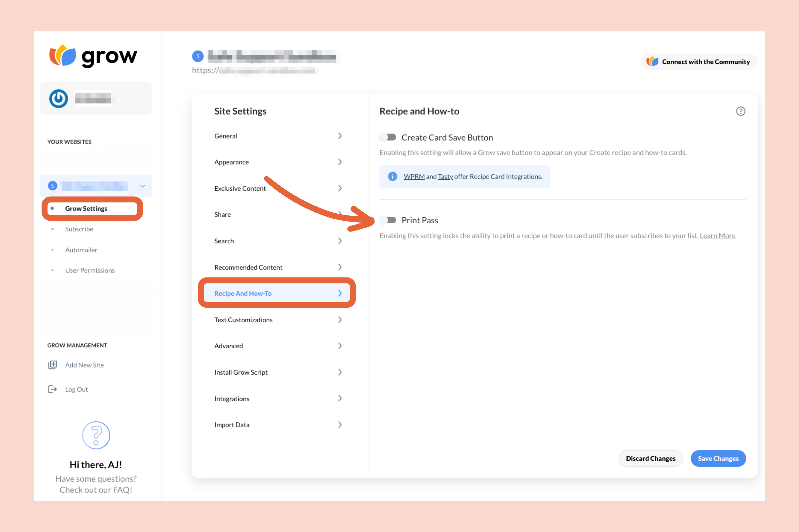Click the help question mark on Recipe panel
Screen dimensions: 799x532
(740, 111)
